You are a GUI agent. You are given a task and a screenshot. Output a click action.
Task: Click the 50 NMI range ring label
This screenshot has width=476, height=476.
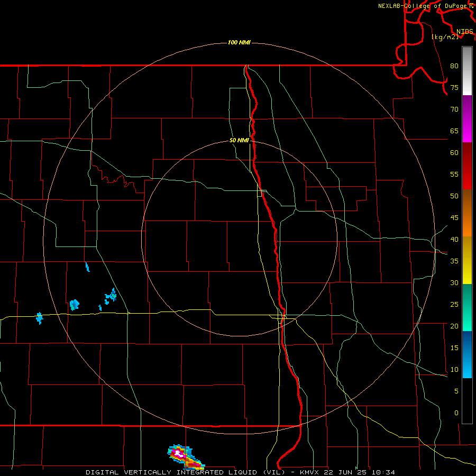click(x=239, y=140)
